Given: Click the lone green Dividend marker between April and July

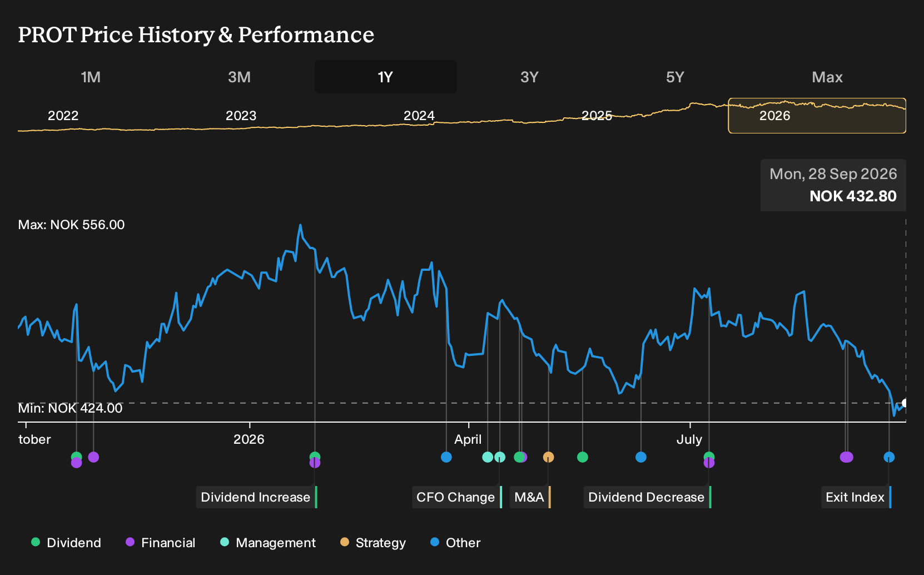Looking at the screenshot, I should 583,457.
